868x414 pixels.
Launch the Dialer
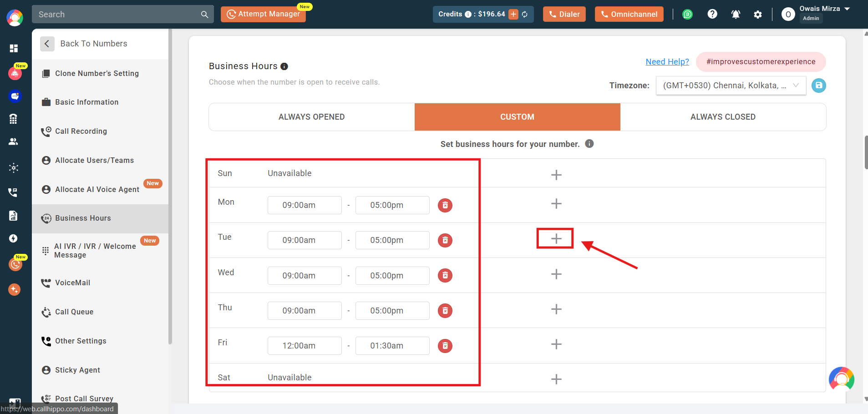point(564,14)
